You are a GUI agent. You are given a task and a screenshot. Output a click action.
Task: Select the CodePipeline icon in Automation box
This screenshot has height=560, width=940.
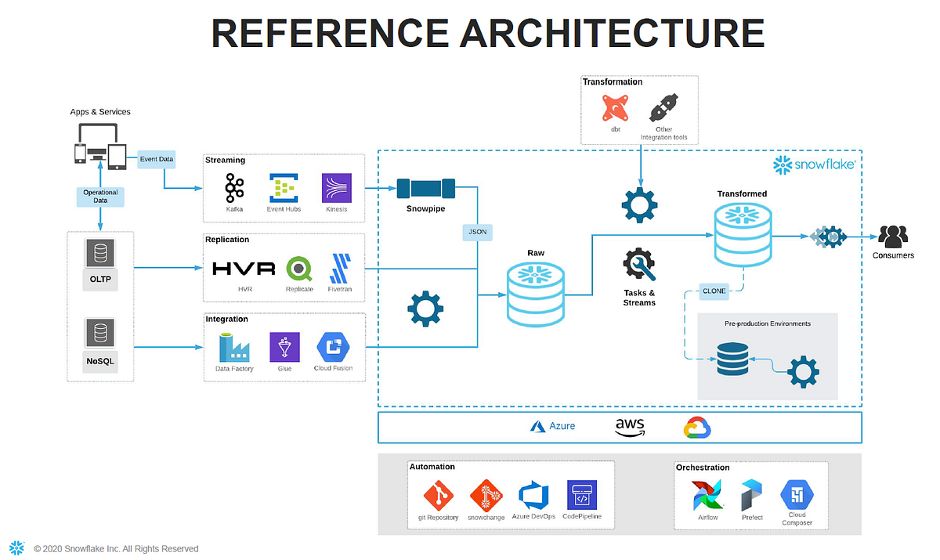tap(583, 493)
